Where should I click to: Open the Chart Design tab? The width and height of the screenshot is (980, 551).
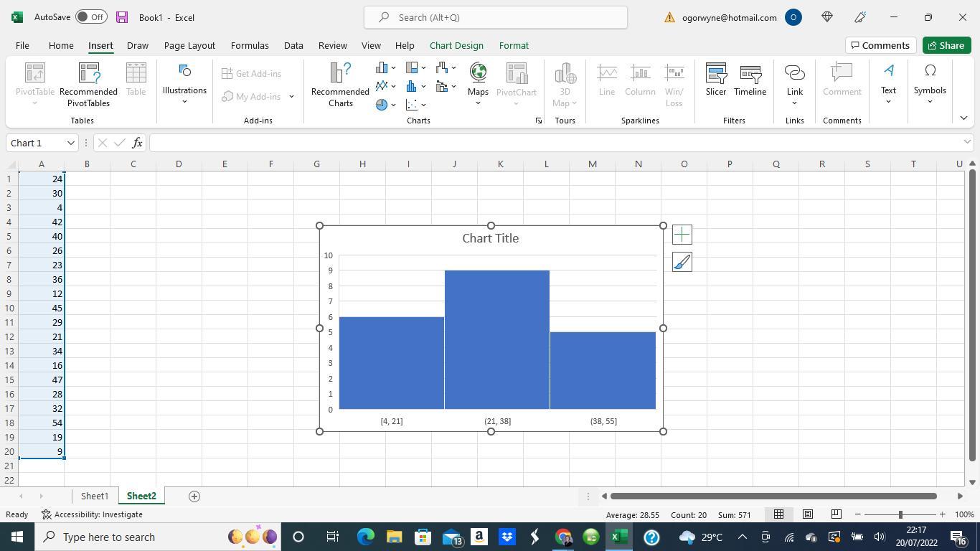456,45
